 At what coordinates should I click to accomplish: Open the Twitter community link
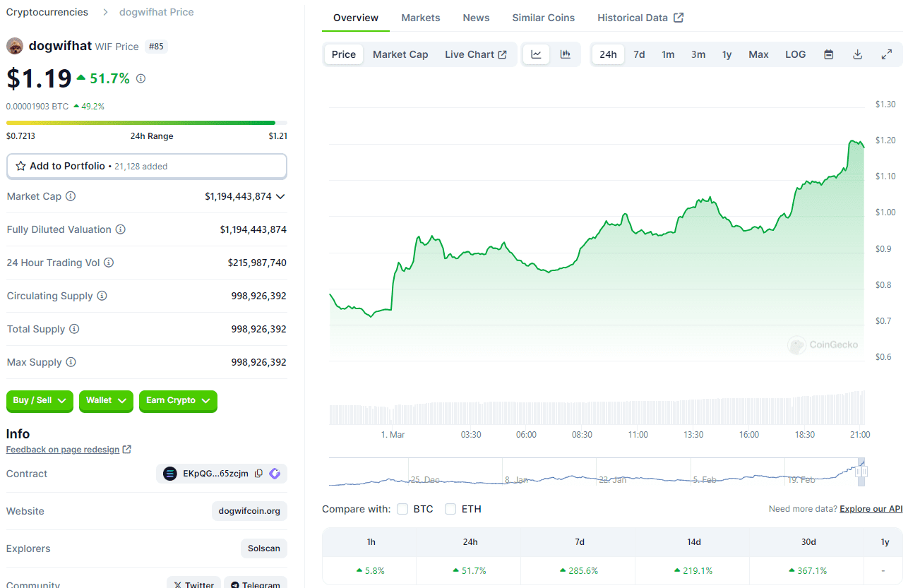pyautogui.click(x=193, y=584)
